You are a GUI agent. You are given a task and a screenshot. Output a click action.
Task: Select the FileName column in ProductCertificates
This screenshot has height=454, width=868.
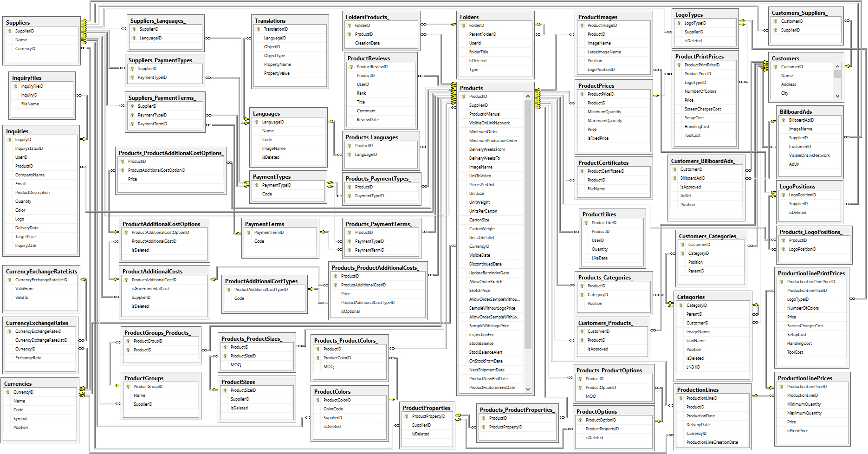click(x=613, y=189)
